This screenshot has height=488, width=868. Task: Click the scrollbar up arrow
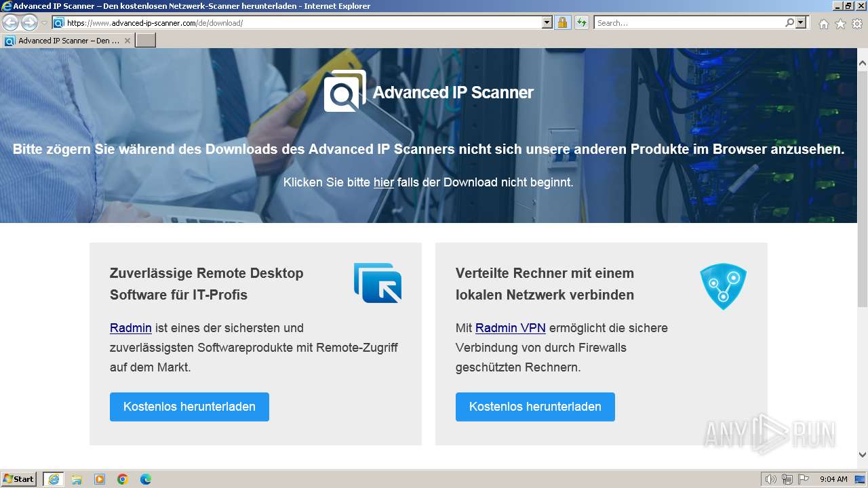(862, 63)
